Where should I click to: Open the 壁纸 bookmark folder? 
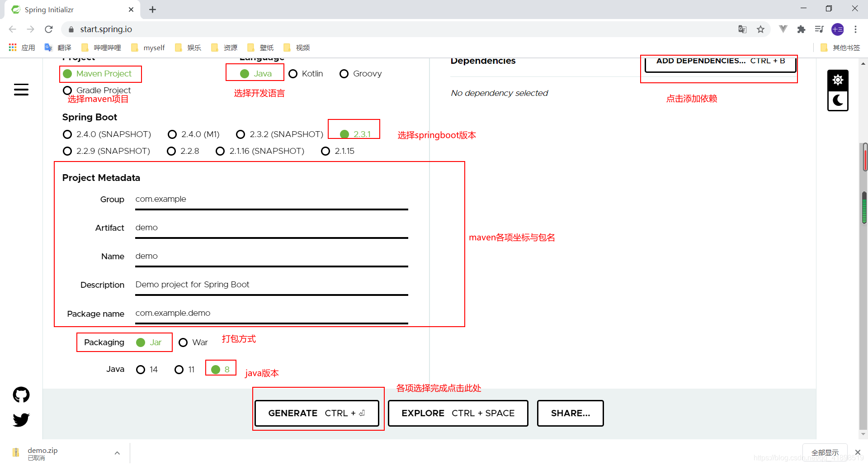click(260, 48)
